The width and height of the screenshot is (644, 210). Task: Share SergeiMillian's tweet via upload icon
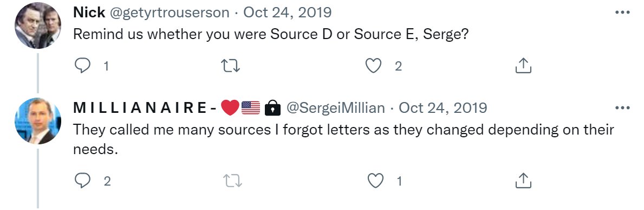pos(523,181)
